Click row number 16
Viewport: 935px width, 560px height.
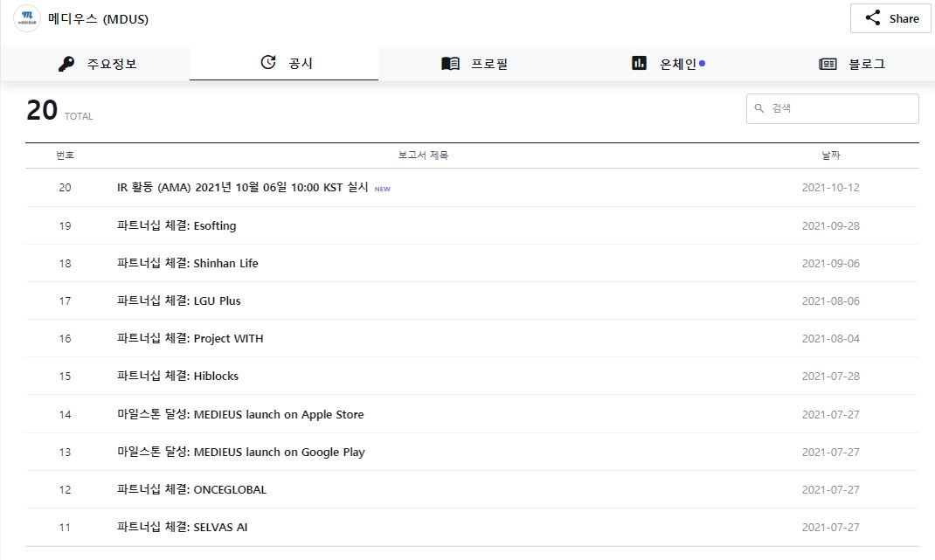pos(65,338)
